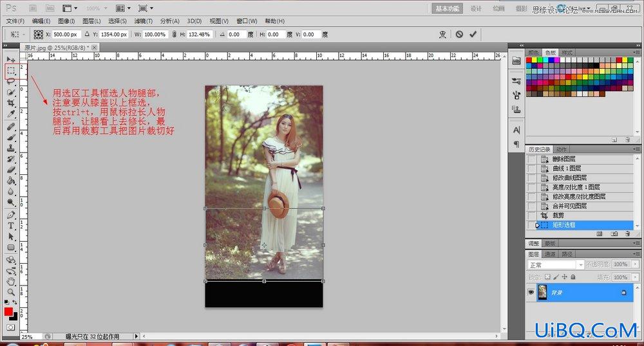Pick the yellow swatch in top row
644x346 pixels.
coord(535,60)
